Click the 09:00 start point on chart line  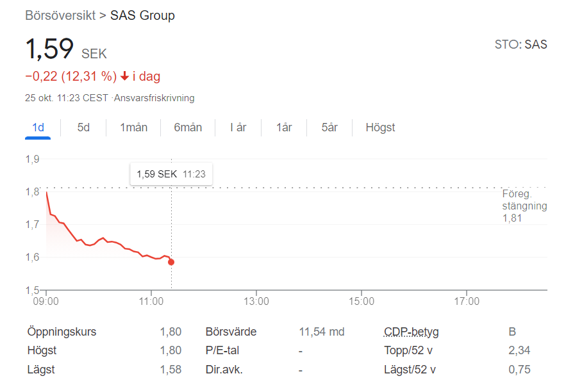[x=46, y=192]
